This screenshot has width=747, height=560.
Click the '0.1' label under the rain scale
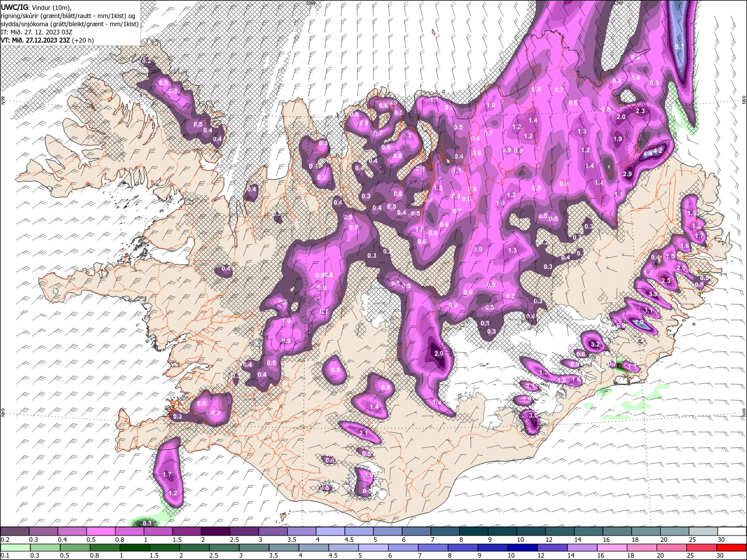(4, 555)
